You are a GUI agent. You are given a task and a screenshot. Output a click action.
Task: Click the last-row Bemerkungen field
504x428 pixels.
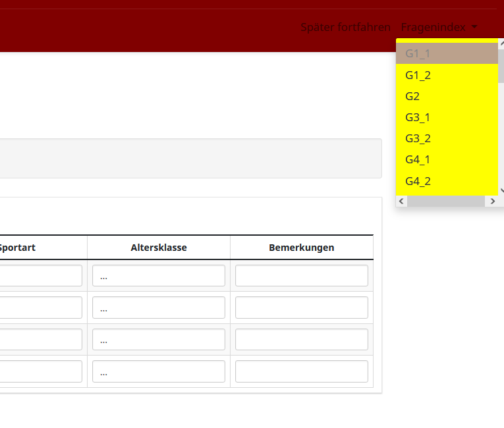(x=301, y=371)
